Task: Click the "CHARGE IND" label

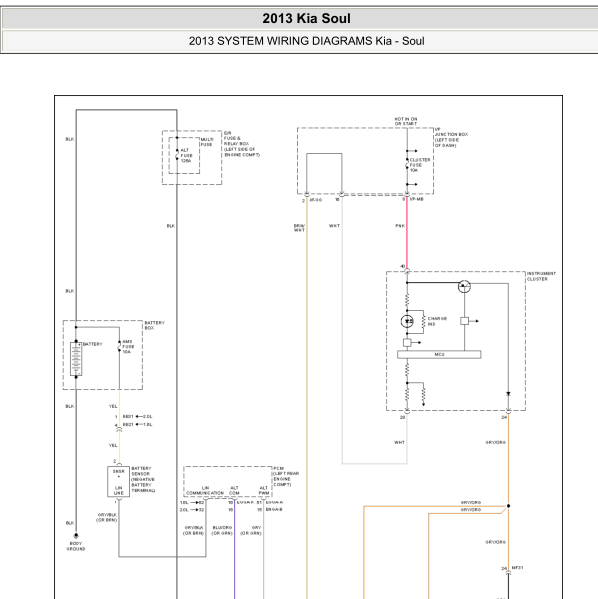Action: 437,321
